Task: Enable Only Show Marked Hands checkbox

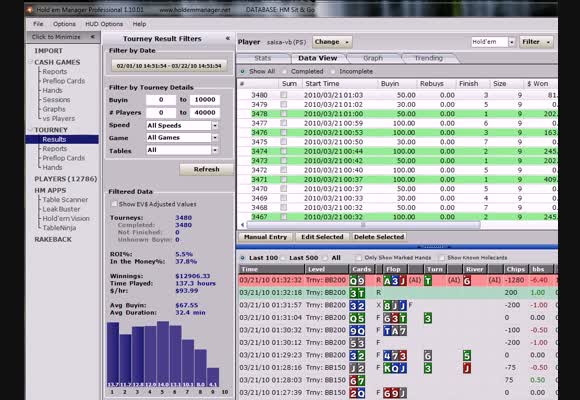Action: [x=358, y=258]
